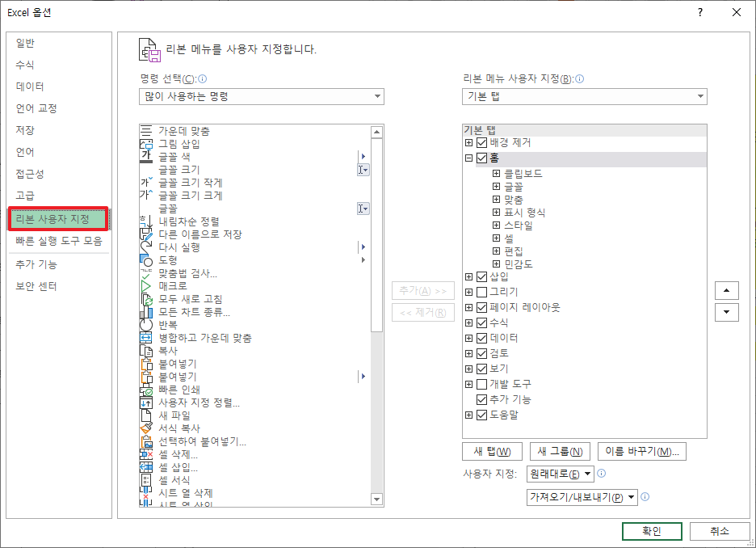Click the 사용자 지정 정렬 icon
The height and width of the screenshot is (548, 756).
tap(146, 403)
